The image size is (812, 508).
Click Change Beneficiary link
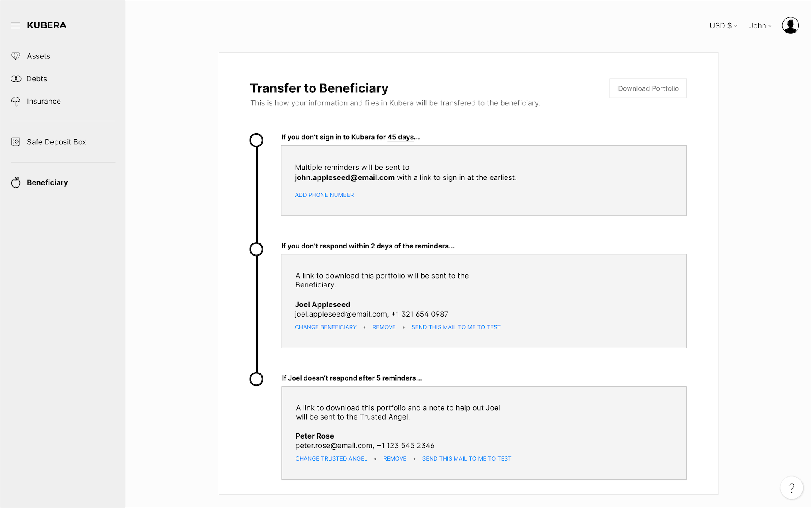click(x=326, y=327)
